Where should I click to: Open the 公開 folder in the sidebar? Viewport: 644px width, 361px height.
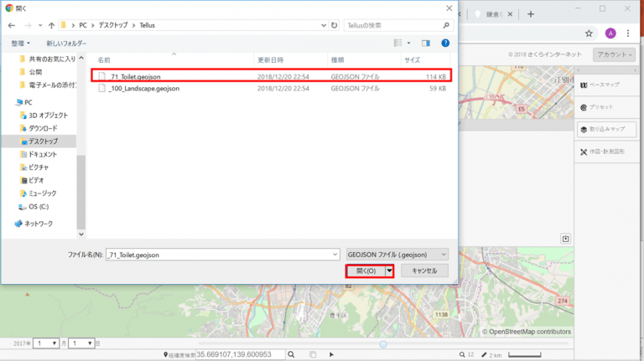click(x=31, y=72)
